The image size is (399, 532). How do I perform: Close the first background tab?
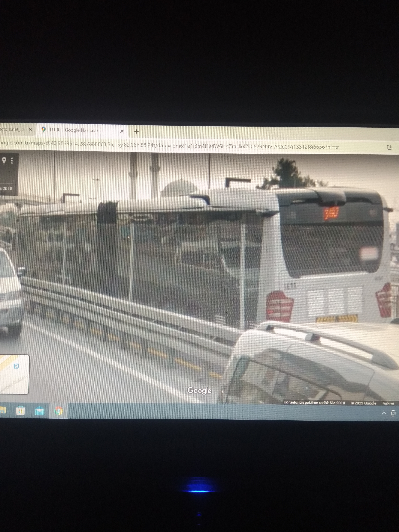click(x=30, y=129)
